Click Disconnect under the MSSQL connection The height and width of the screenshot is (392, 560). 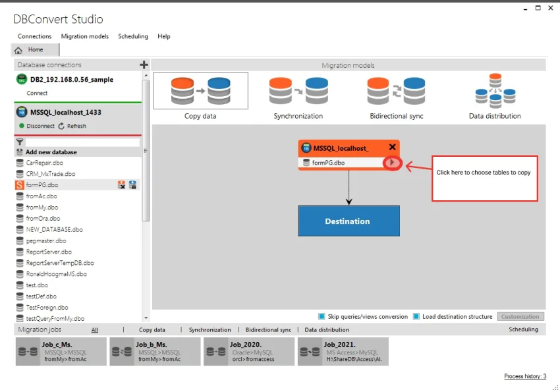click(40, 126)
